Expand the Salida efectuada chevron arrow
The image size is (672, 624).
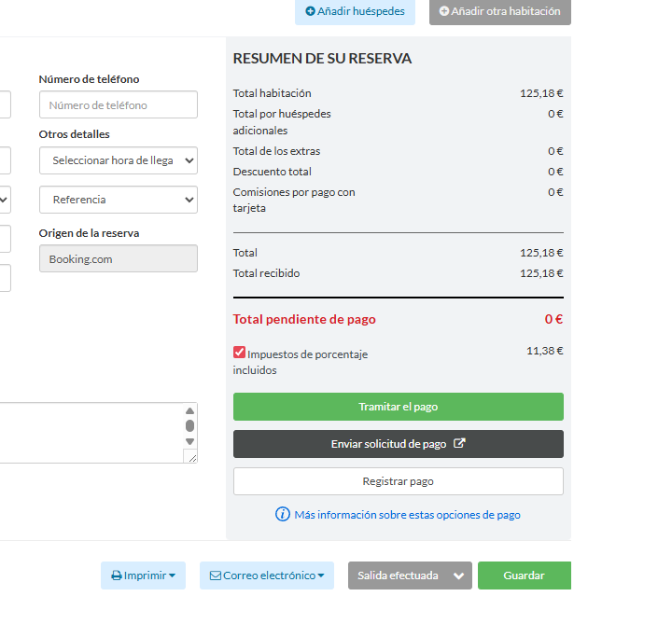458,575
